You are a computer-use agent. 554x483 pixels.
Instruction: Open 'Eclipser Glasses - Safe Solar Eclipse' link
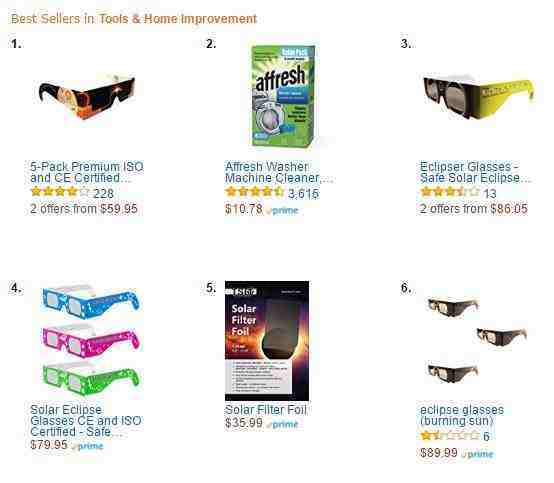pos(475,172)
